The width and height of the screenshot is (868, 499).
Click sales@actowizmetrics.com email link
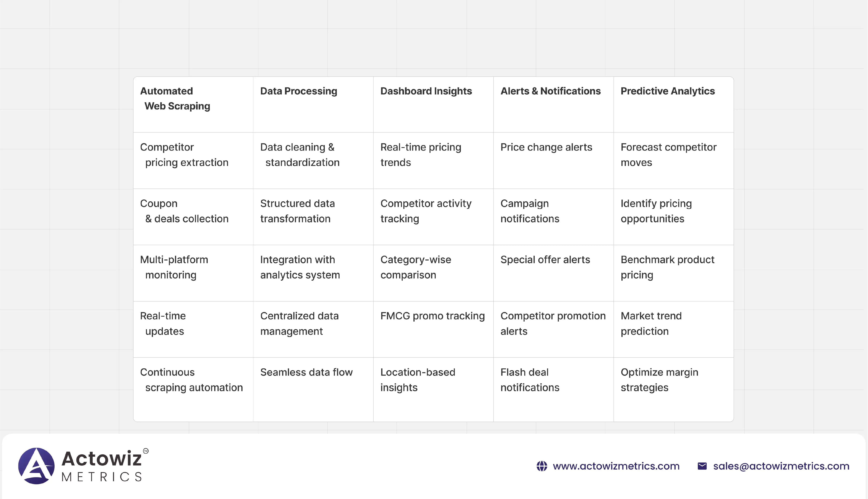pos(781,466)
